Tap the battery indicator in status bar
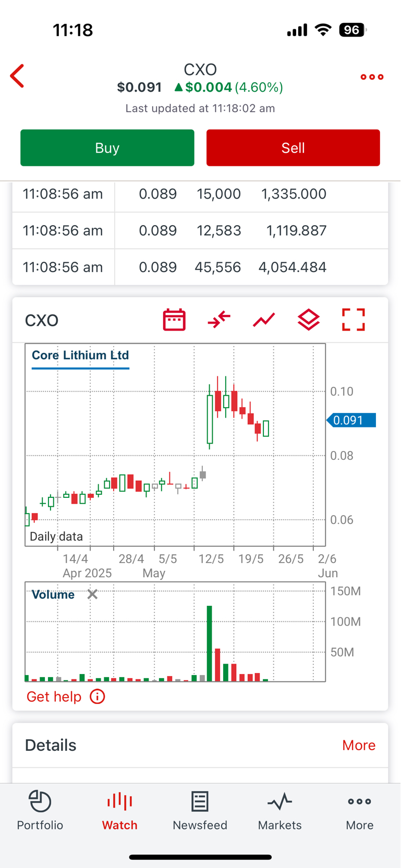The width and height of the screenshot is (401, 868). coord(353,30)
